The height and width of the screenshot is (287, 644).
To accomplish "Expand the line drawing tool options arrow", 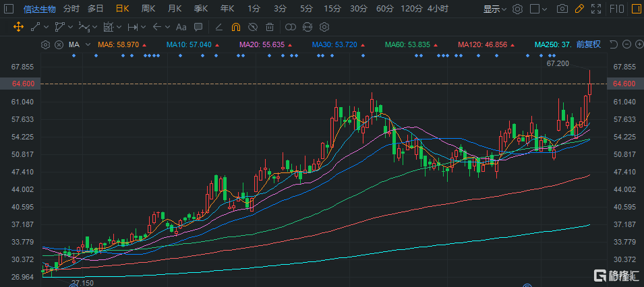I will click(x=47, y=27).
